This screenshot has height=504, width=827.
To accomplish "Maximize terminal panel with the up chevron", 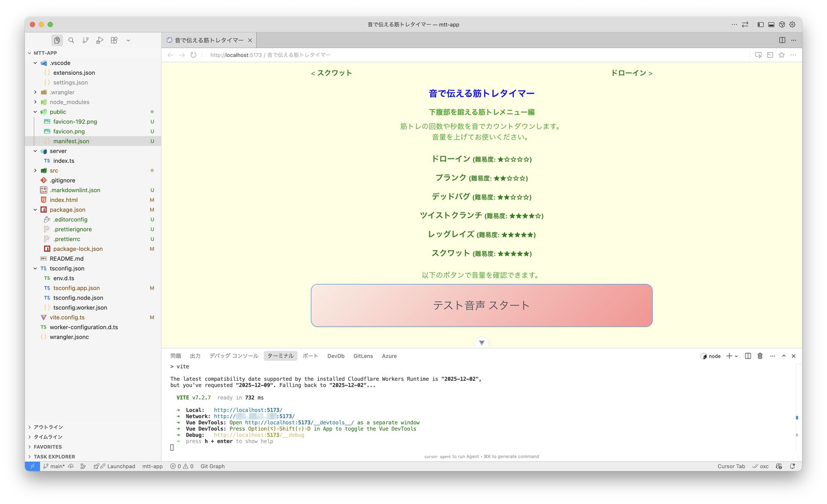I will (783, 356).
